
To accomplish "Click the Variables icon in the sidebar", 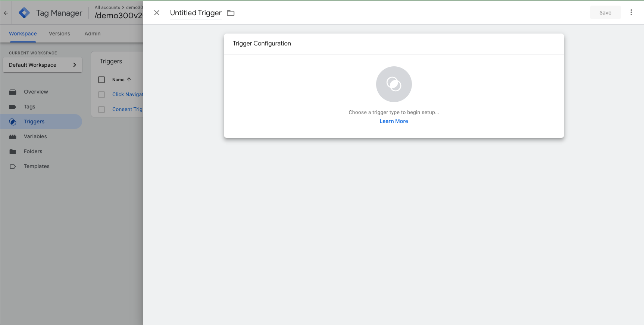I will tap(13, 137).
